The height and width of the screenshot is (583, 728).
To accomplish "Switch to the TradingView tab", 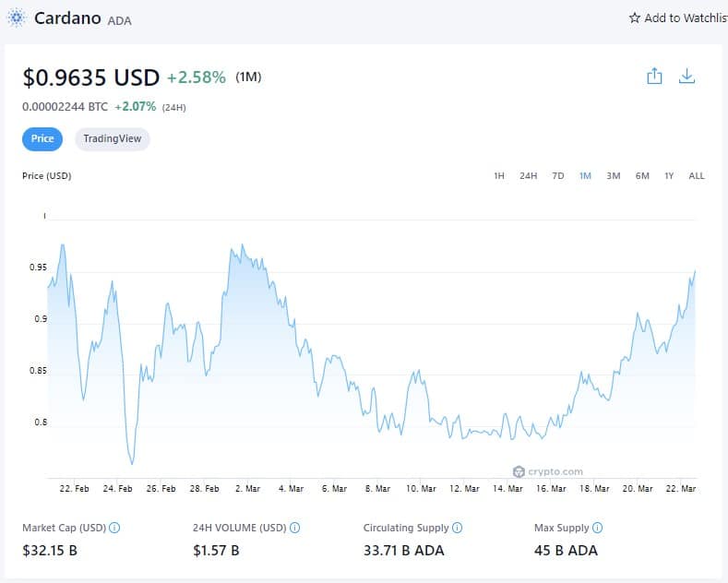I will click(x=113, y=138).
